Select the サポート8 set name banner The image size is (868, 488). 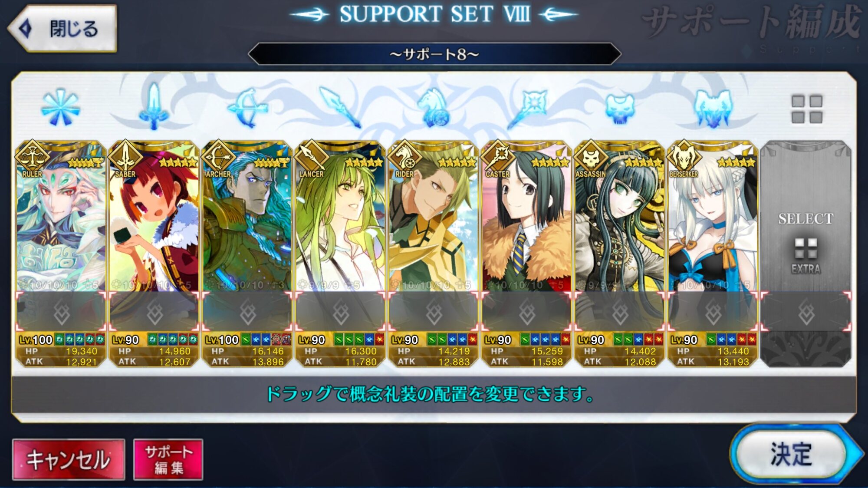(434, 54)
